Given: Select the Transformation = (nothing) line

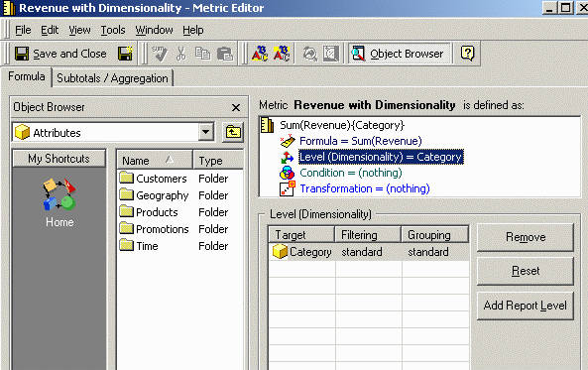Looking at the screenshot, I should [x=365, y=188].
